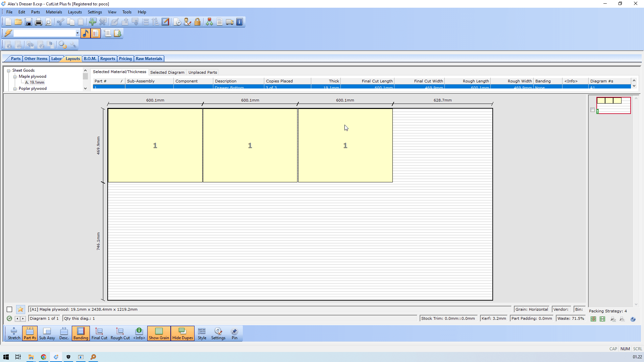Select the diagram thumbnail in right panel

613,105
